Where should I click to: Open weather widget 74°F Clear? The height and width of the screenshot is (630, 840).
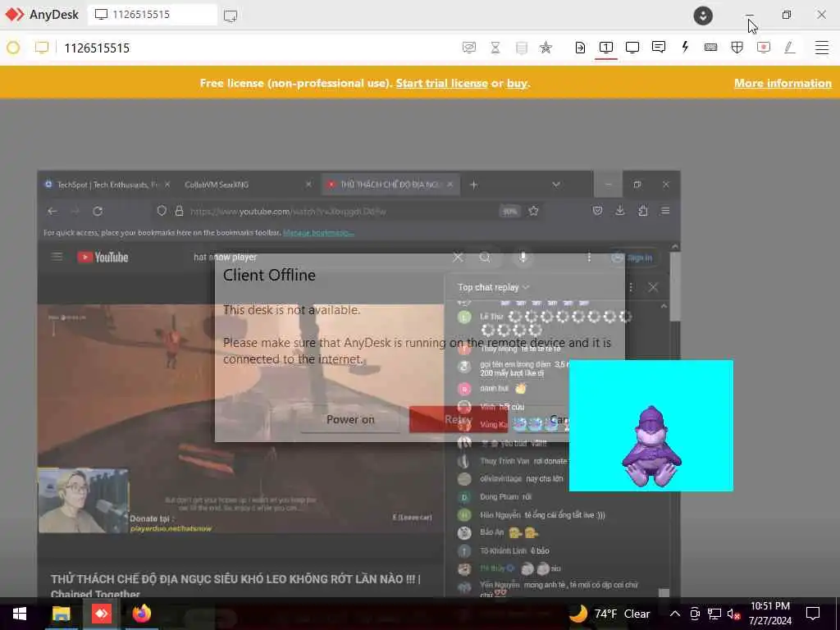pos(609,614)
